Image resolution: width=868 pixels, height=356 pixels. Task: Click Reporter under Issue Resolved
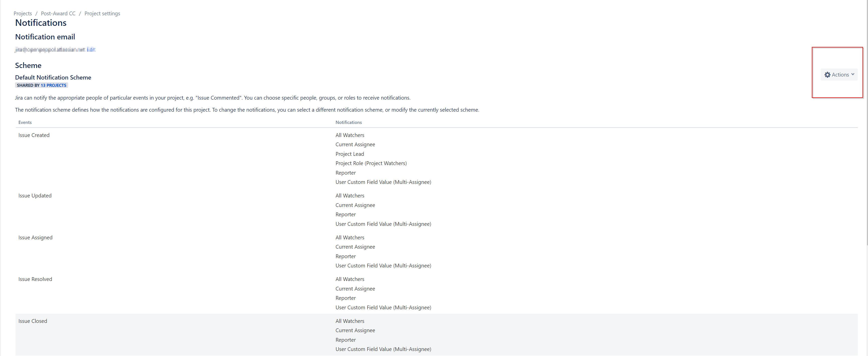345,298
